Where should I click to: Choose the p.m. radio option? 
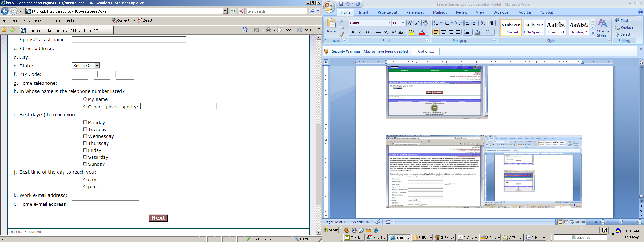click(x=85, y=187)
